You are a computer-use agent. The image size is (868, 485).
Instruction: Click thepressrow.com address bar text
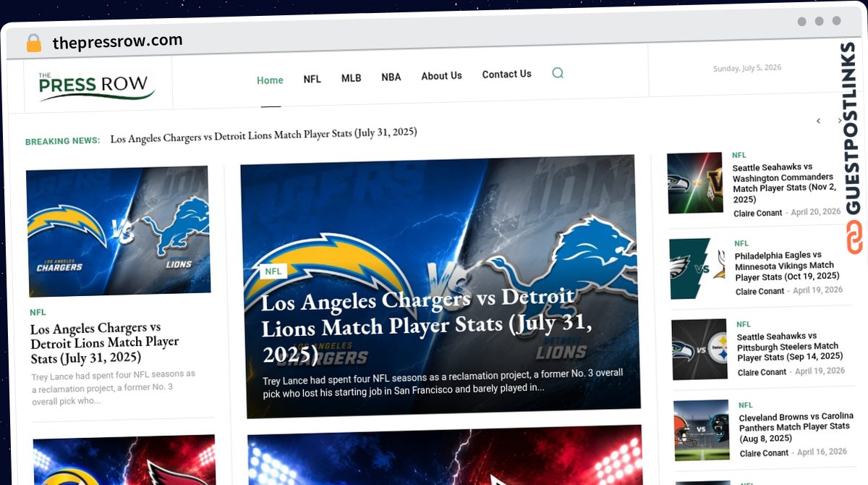point(117,41)
